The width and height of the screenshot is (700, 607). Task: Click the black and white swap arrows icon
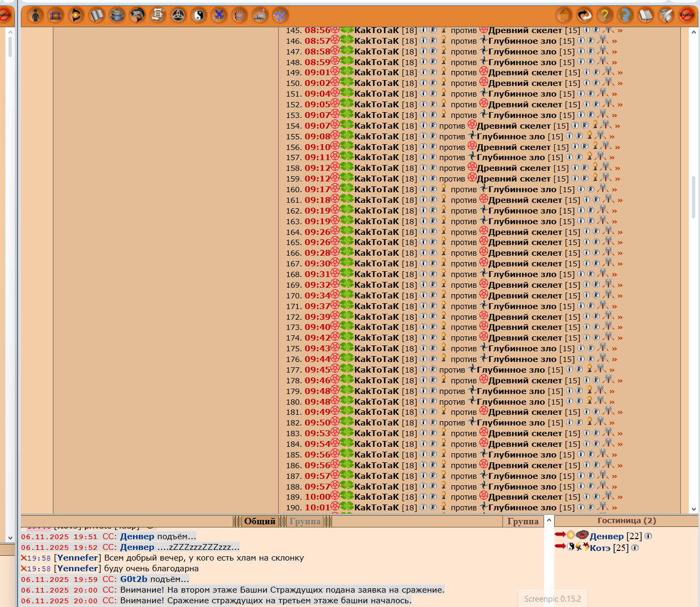tap(584, 15)
